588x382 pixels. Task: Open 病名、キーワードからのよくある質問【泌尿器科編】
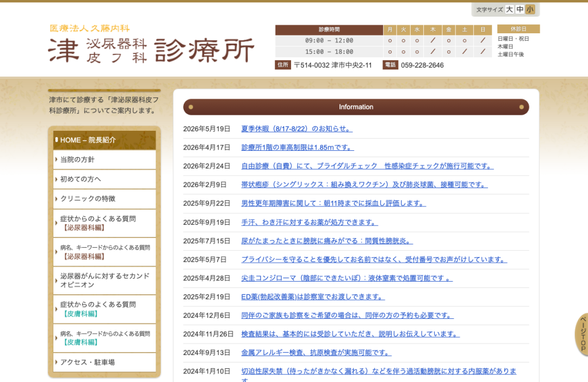(x=105, y=252)
